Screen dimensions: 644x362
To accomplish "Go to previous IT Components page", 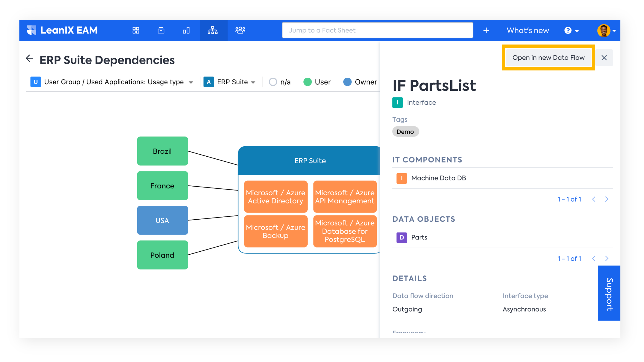I will point(594,199).
